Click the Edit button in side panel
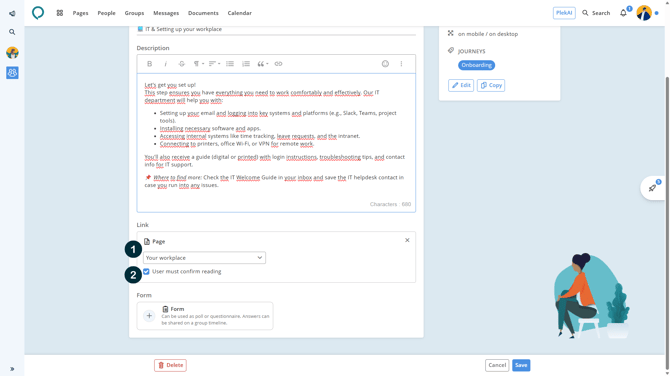 461,85
